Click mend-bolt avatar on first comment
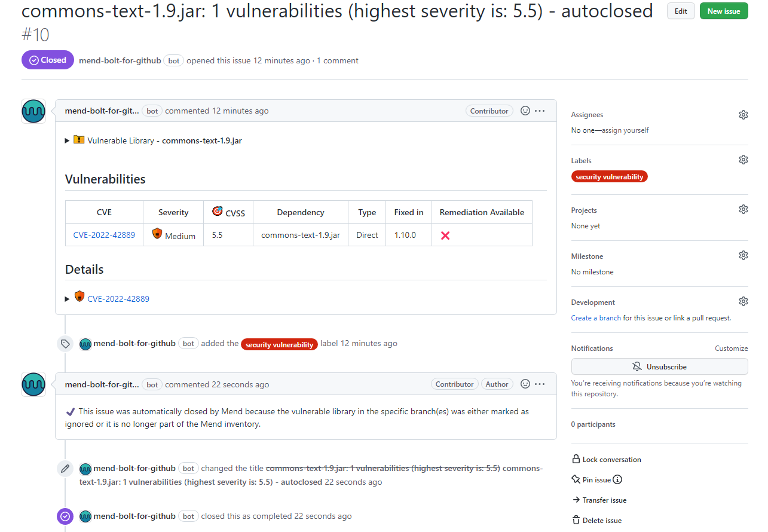Image resolution: width=768 pixels, height=532 pixels. click(33, 112)
